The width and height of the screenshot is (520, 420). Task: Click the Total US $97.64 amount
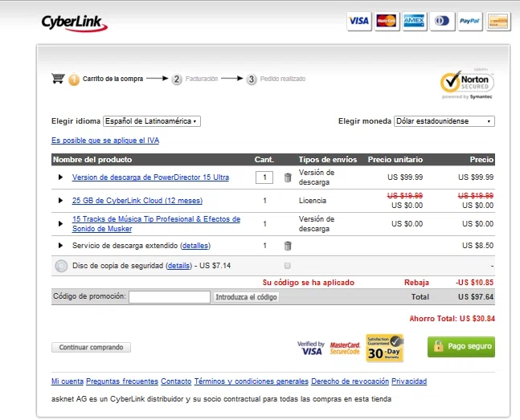(476, 297)
